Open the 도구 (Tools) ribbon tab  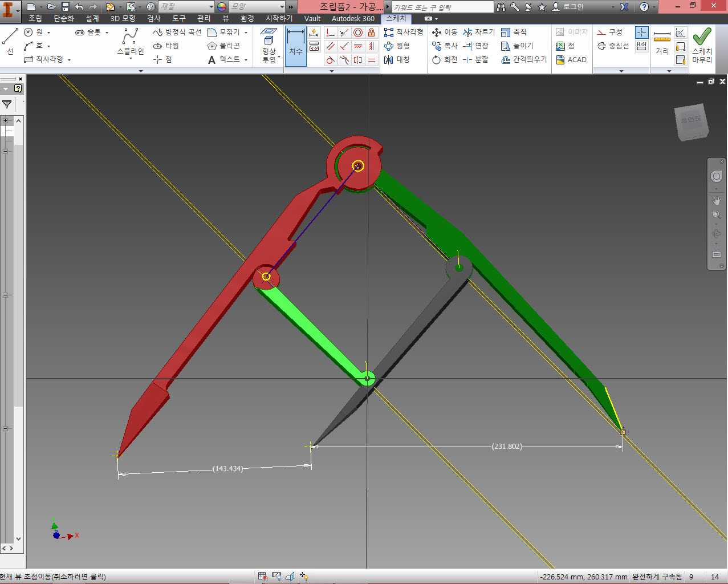coord(179,18)
